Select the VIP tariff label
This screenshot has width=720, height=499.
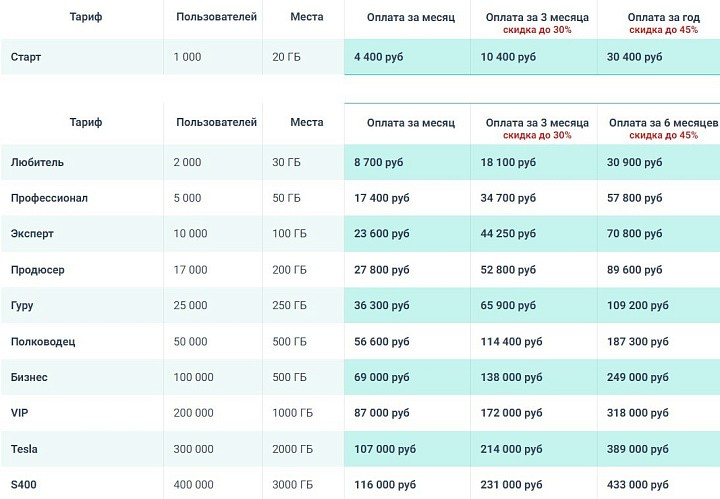(19, 413)
